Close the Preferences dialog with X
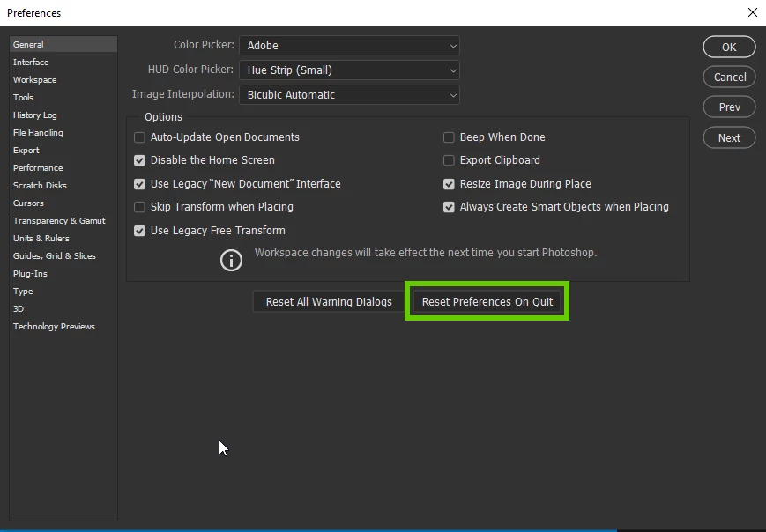 [752, 12]
